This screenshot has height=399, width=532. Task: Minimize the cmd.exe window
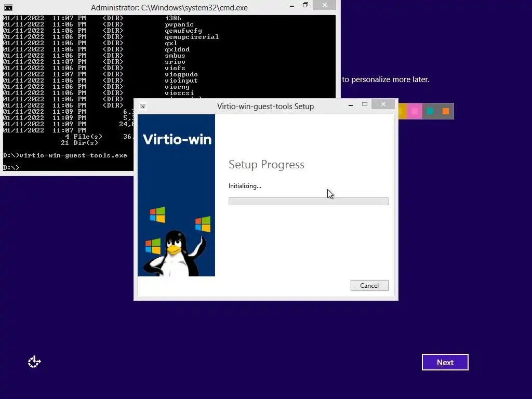pyautogui.click(x=292, y=6)
